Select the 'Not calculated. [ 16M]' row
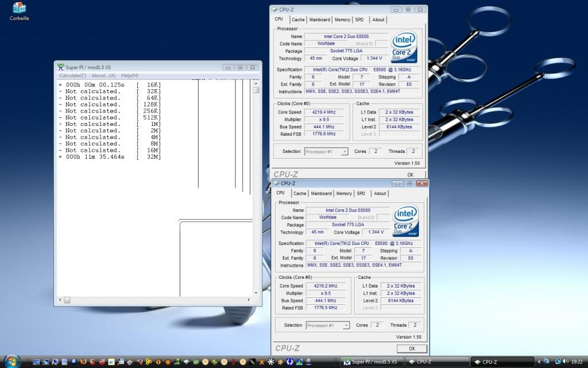Viewport: 588px width, 368px height. (110, 150)
